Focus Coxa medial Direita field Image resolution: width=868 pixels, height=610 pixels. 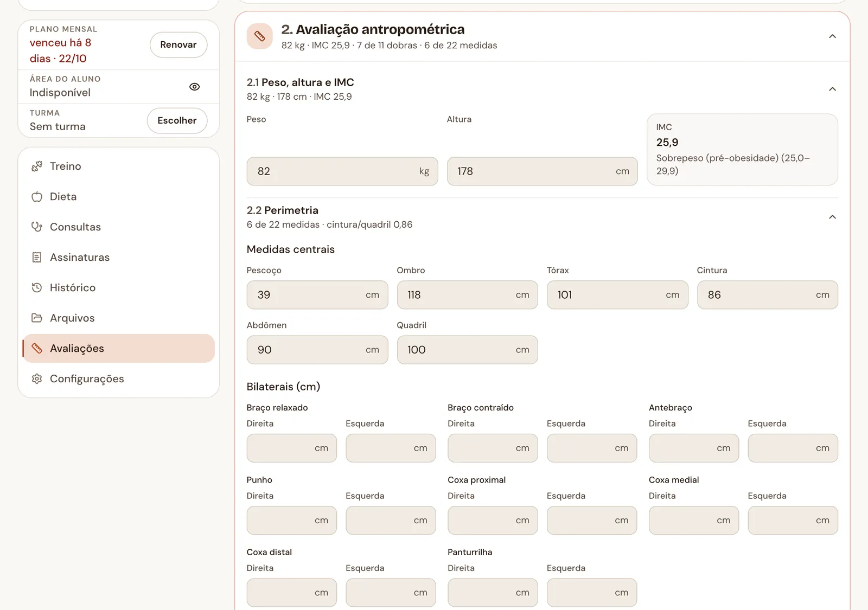(694, 521)
